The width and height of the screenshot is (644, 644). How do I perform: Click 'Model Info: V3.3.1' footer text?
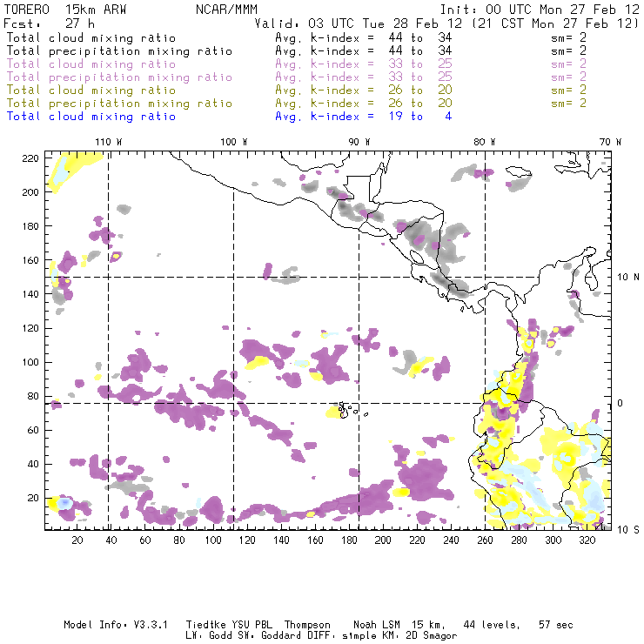[x=116, y=625]
